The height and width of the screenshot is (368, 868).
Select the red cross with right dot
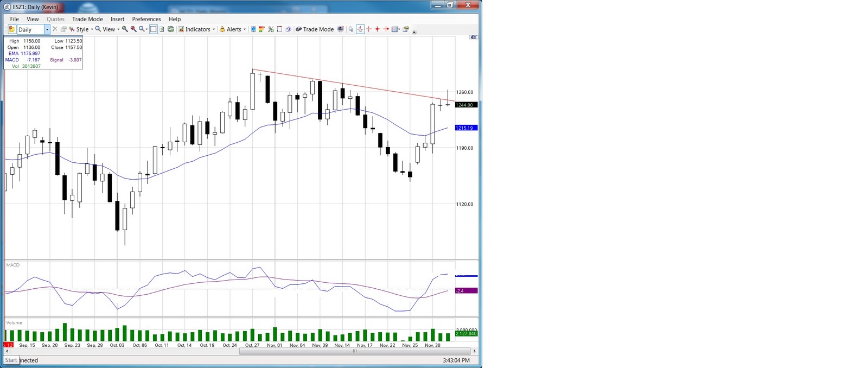click(386, 29)
